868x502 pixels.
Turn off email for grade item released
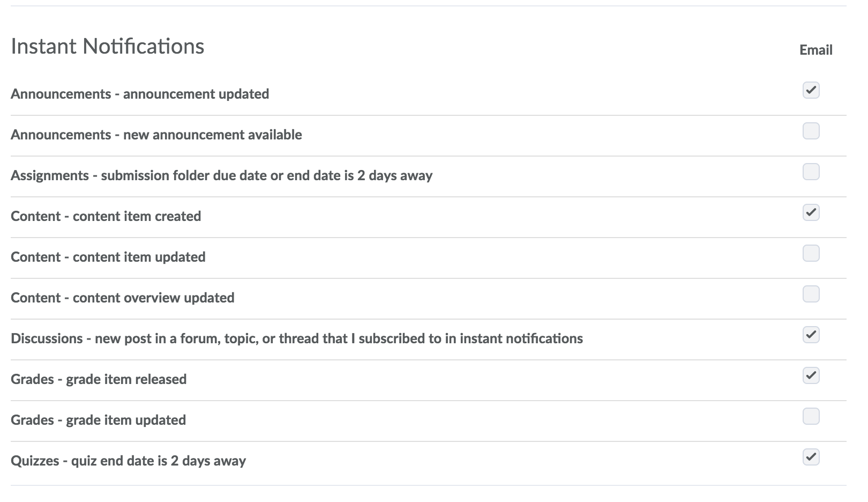click(x=811, y=375)
